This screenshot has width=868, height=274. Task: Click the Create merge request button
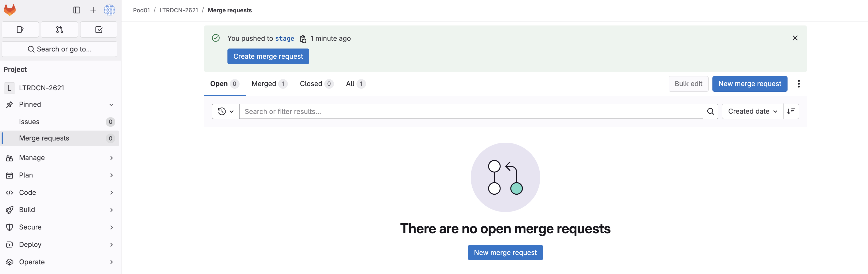pyautogui.click(x=268, y=56)
